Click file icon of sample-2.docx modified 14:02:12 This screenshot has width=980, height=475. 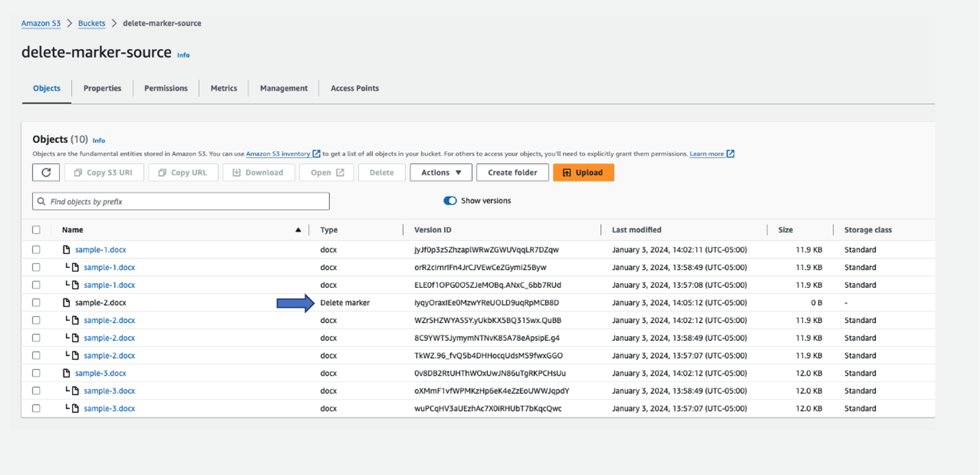[x=75, y=321]
